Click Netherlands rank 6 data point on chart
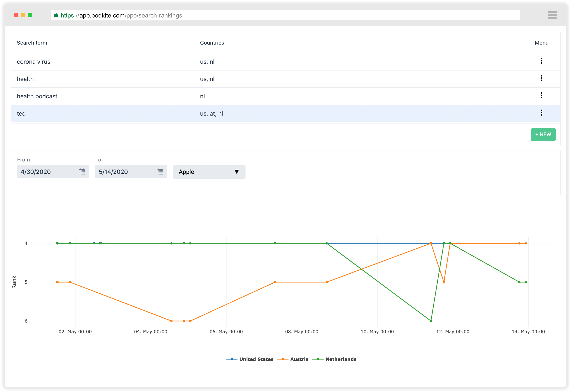The width and height of the screenshot is (571, 392). (431, 321)
